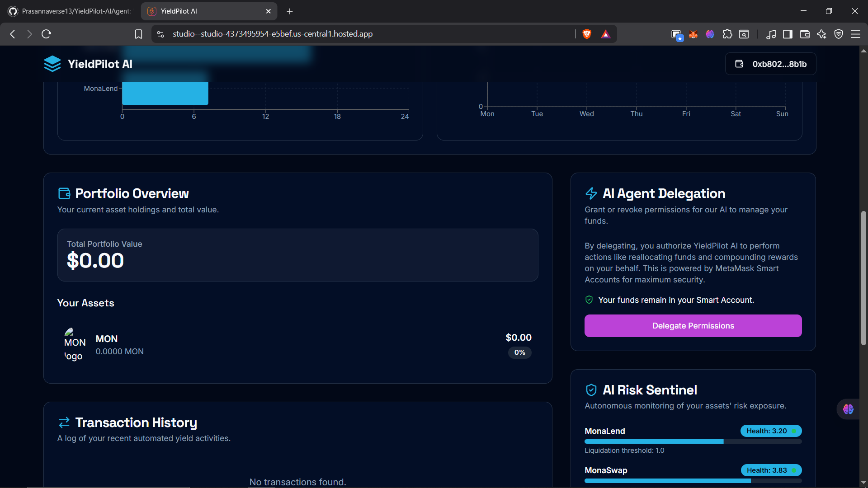Open a new browser tab
Screen dimensions: 868x488
(290, 11)
